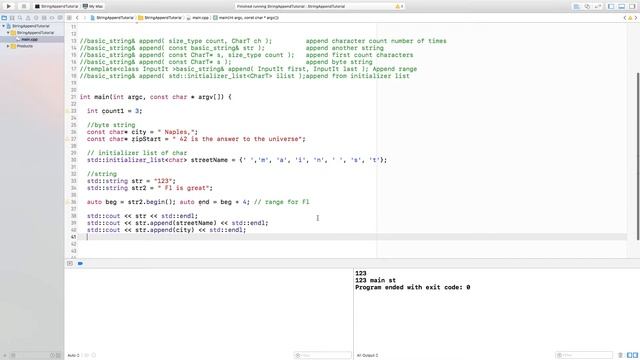Show the Test navigator
640x360 pixels.
(x=36, y=18)
